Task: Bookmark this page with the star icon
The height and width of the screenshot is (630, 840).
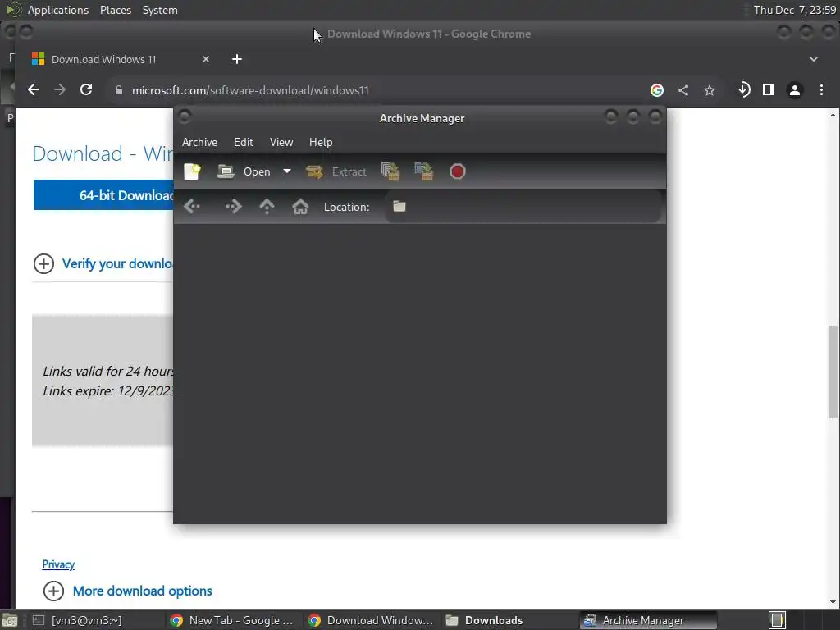Action: pos(710,90)
